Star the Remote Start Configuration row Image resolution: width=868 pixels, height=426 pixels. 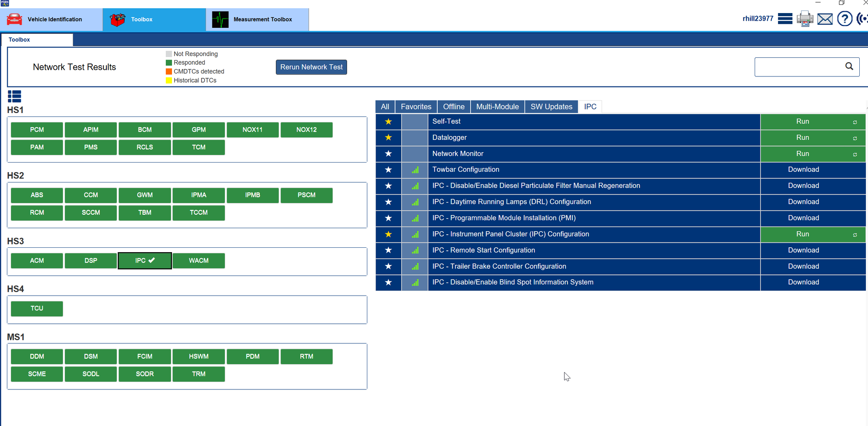tap(388, 250)
